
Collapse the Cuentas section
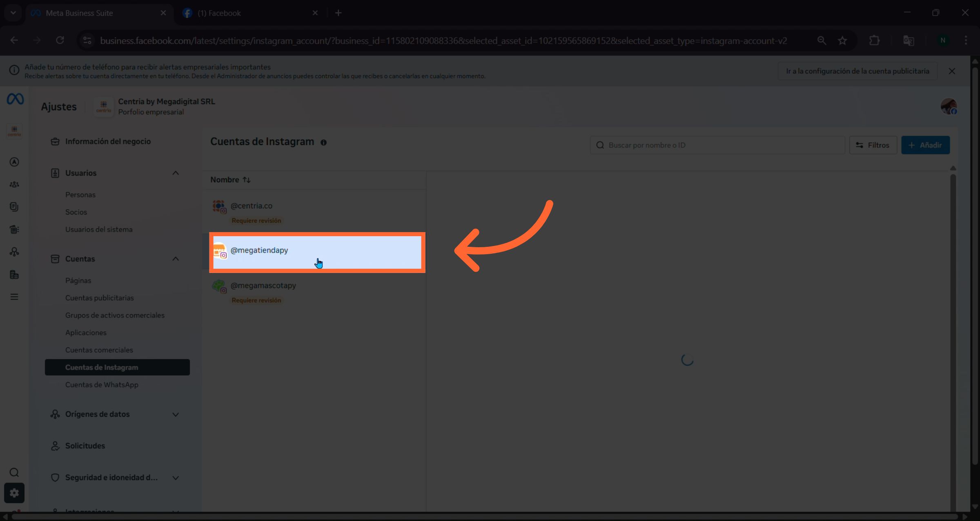(176, 259)
